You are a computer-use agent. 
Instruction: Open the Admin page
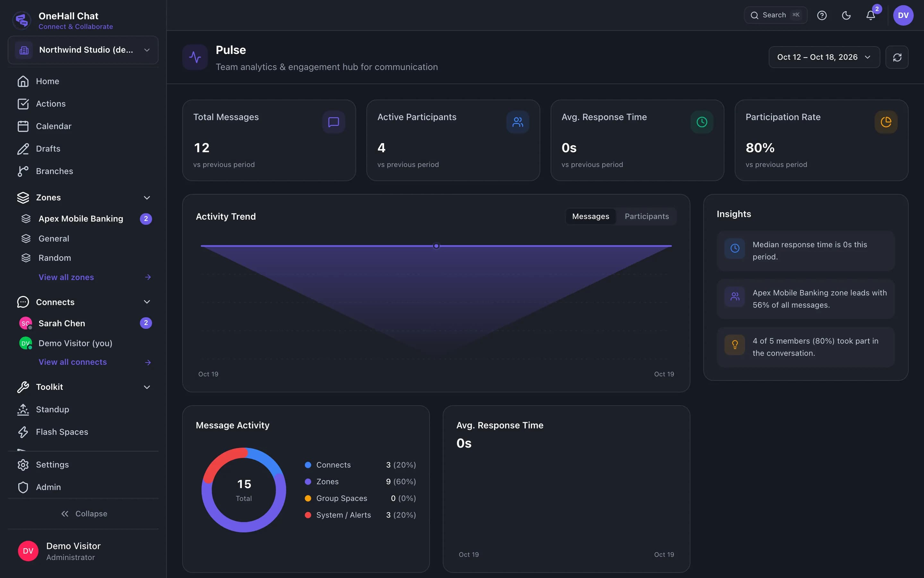(x=83, y=487)
